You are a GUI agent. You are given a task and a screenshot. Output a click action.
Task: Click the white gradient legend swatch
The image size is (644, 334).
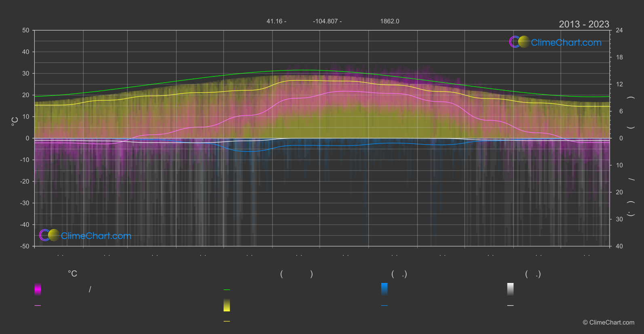(511, 289)
